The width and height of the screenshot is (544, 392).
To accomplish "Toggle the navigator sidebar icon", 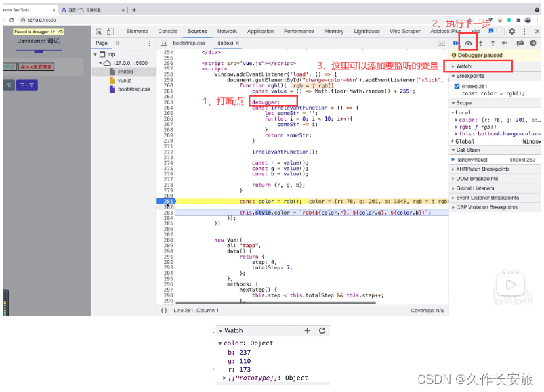I will pyautogui.click(x=164, y=43).
